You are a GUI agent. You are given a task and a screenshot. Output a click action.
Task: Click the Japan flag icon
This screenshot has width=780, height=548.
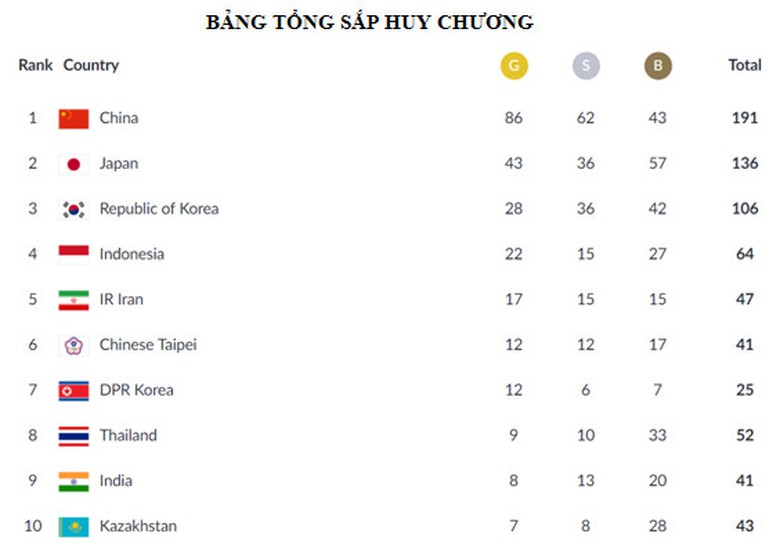pos(73,164)
